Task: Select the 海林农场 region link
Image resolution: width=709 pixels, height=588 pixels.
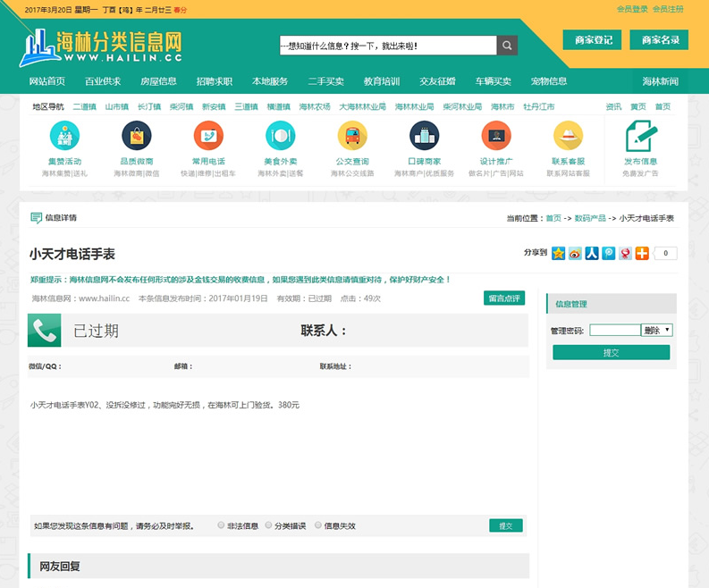Action: coord(315,106)
